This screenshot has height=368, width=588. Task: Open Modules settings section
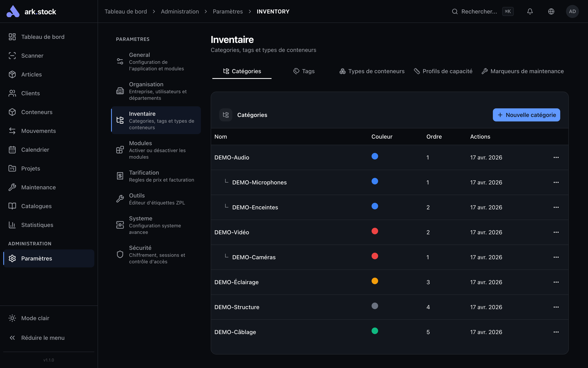click(x=156, y=150)
